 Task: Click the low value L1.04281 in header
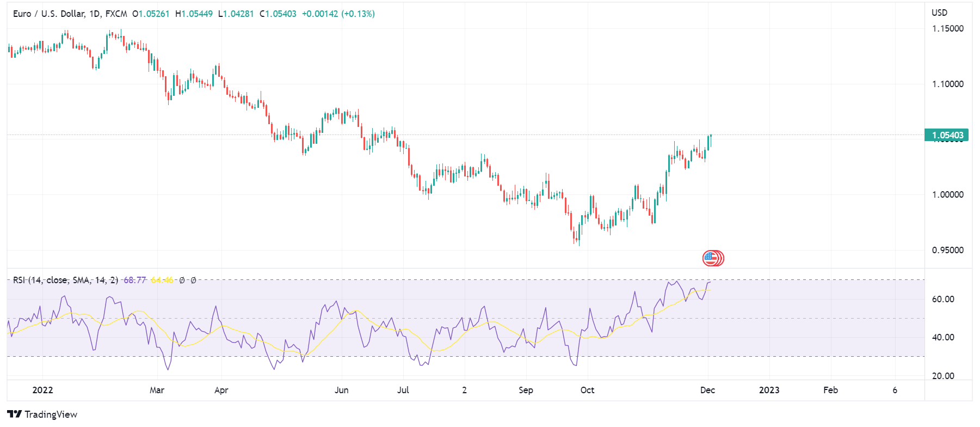pos(236,14)
